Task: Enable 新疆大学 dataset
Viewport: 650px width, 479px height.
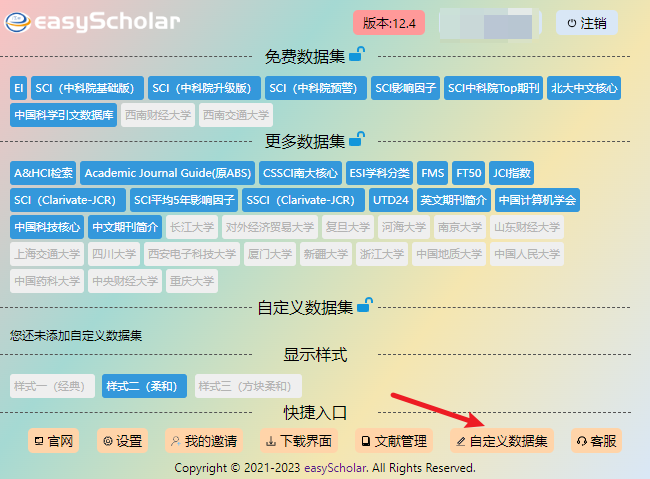Action: 326,254
